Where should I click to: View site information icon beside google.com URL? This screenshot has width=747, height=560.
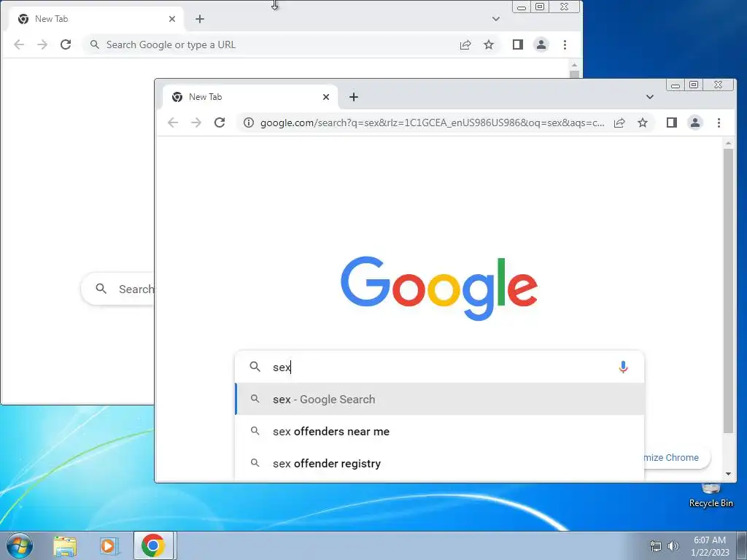point(249,122)
